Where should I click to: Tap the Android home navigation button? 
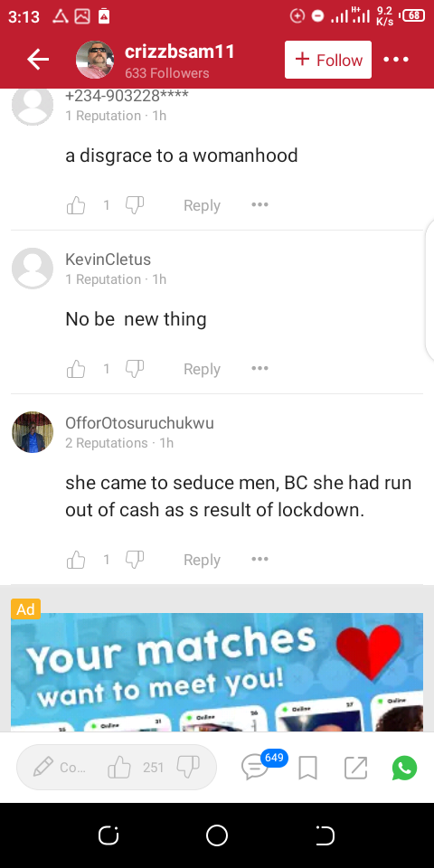[217, 835]
